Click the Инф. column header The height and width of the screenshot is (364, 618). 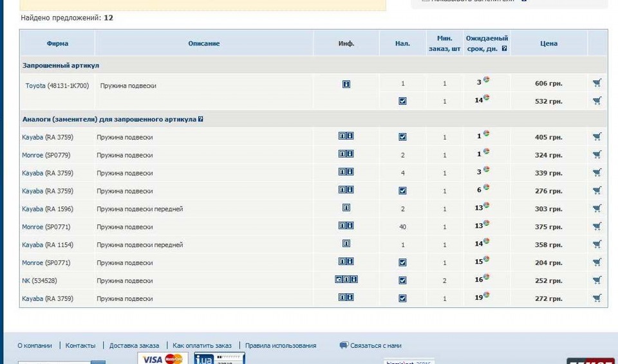pos(346,43)
